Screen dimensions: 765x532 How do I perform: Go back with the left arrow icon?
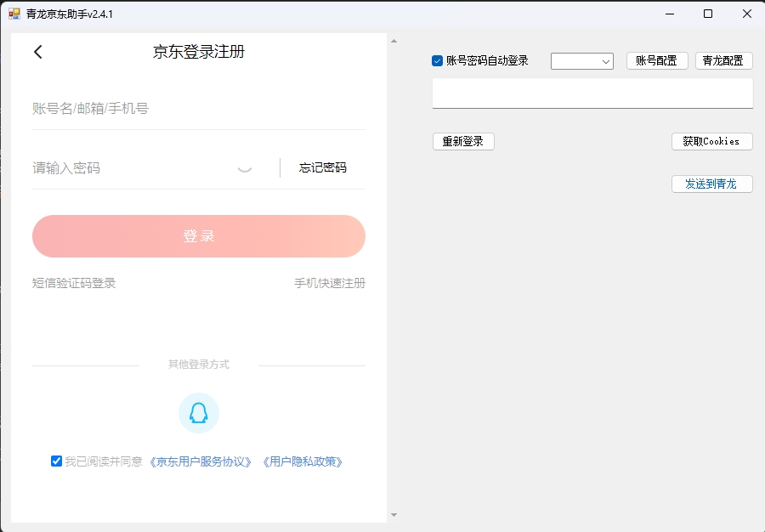[38, 52]
